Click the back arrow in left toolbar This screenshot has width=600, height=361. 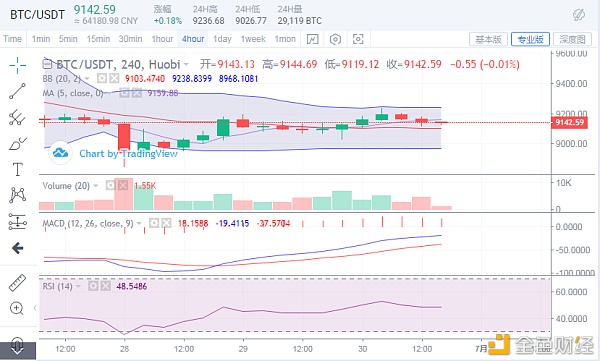point(18,248)
